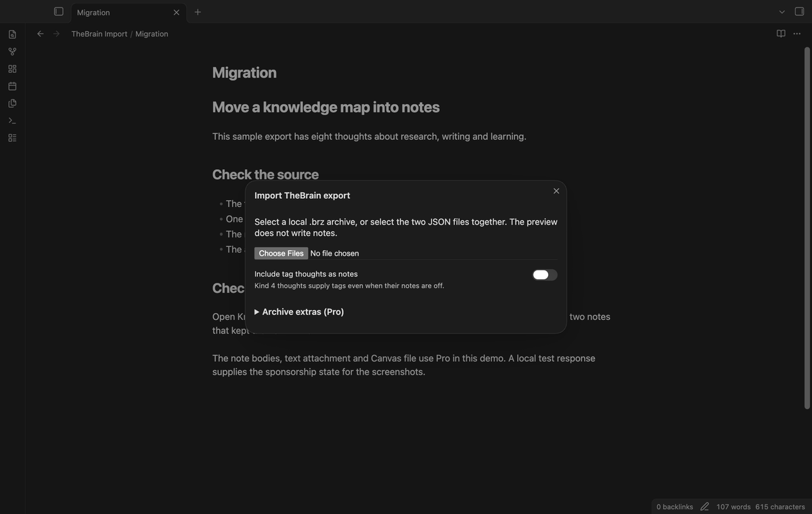Image resolution: width=812 pixels, height=514 pixels.
Task: Add a new tab with the plus icon
Action: coord(198,11)
